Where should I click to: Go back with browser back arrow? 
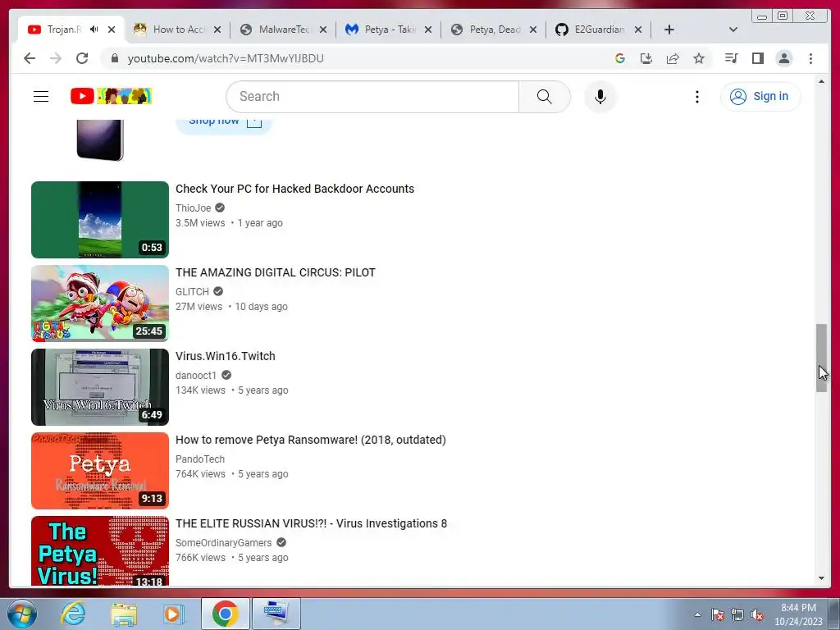(x=30, y=58)
